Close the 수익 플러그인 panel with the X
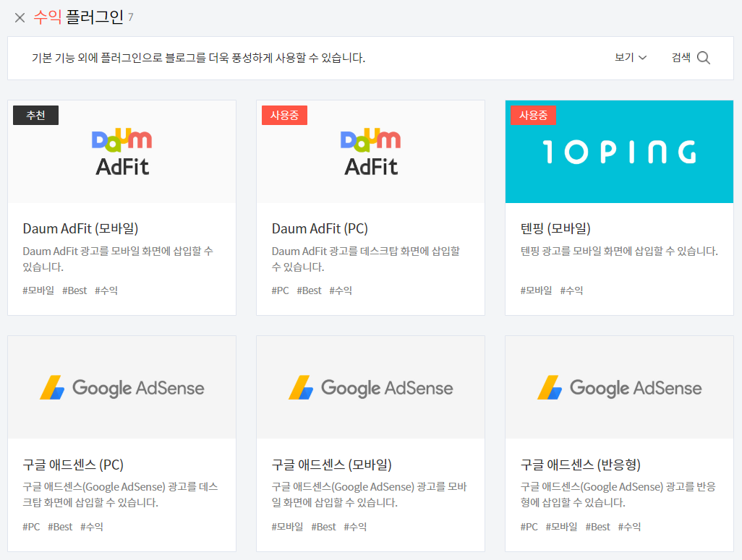The width and height of the screenshot is (742, 560). point(20,18)
